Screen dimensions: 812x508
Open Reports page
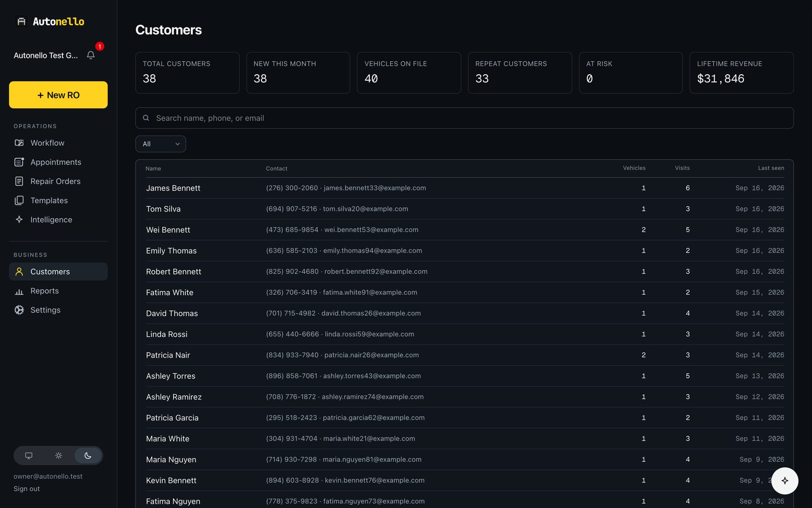coord(58,291)
